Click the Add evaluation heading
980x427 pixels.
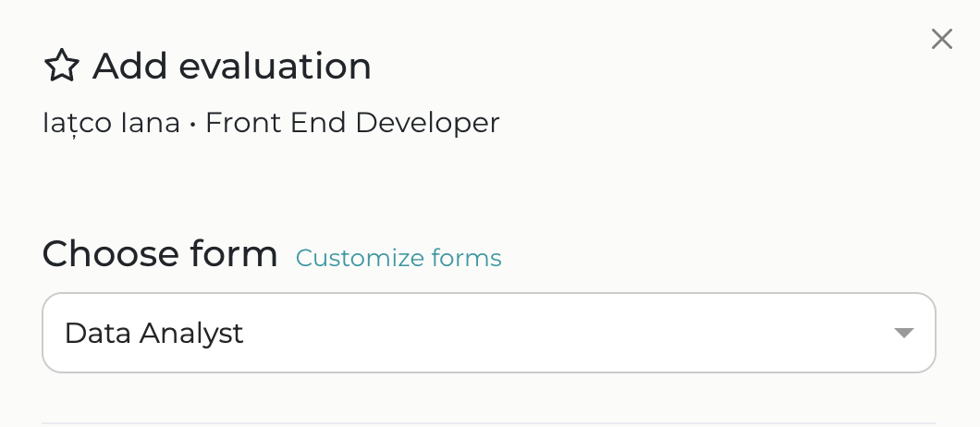[231, 67]
